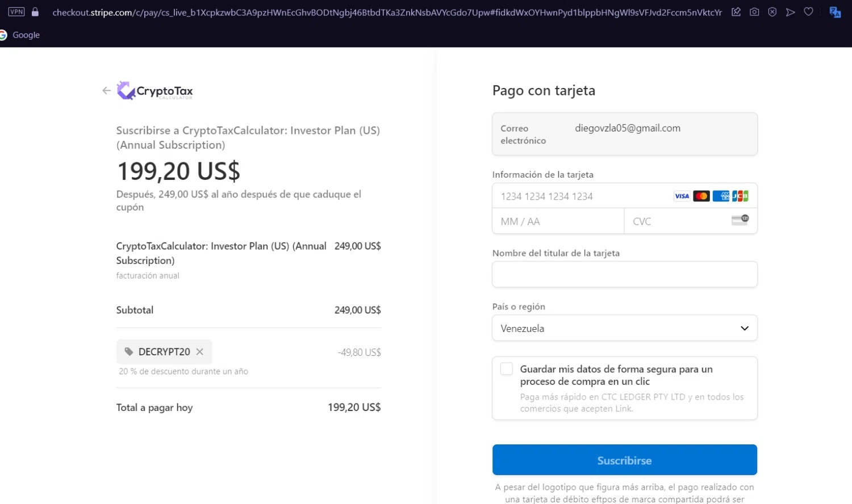Open the country dropdown showing Venezuela
The width and height of the screenshot is (852, 504).
click(x=625, y=328)
